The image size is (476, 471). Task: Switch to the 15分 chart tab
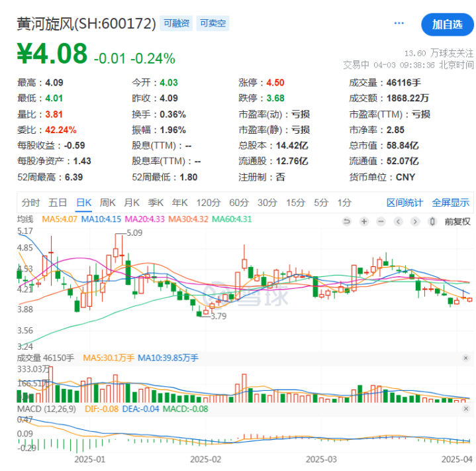pos(296,203)
